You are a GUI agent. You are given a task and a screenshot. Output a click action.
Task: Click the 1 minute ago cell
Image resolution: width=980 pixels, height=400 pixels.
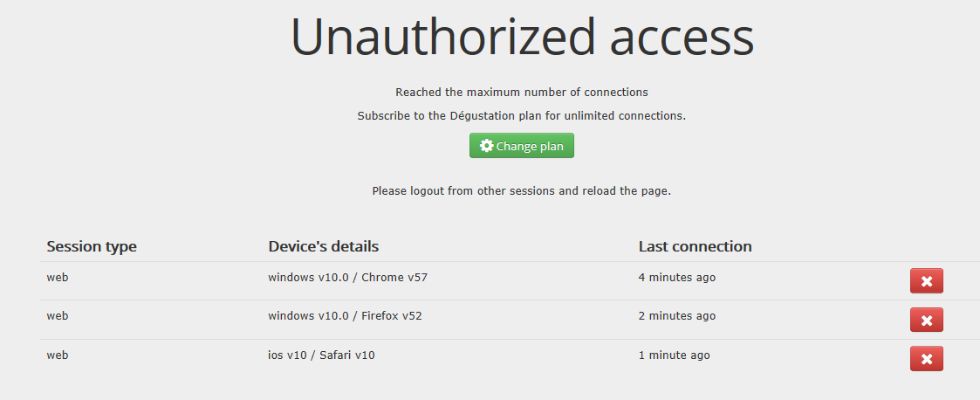(674, 355)
